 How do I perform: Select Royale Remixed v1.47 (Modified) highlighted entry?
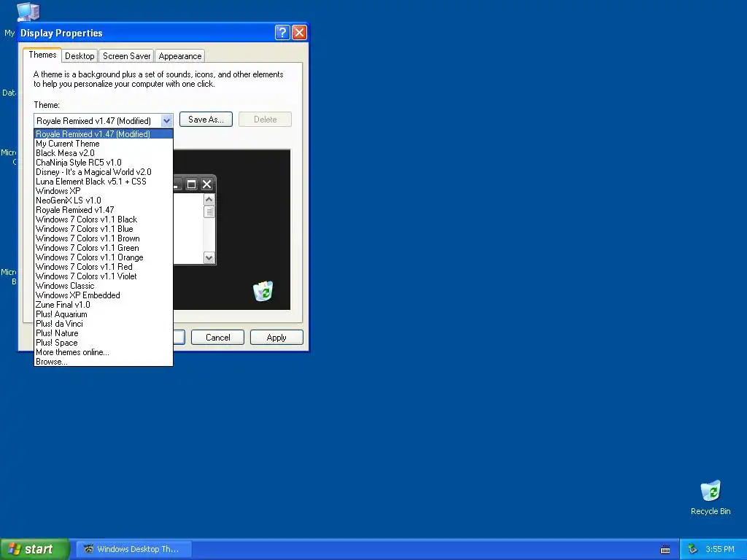104,134
